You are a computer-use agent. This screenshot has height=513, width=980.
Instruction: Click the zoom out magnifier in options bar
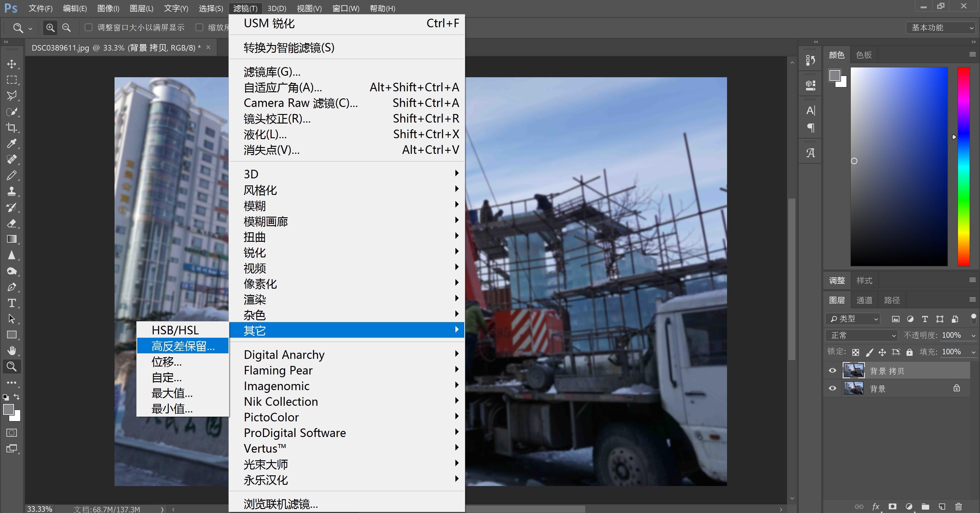(66, 27)
